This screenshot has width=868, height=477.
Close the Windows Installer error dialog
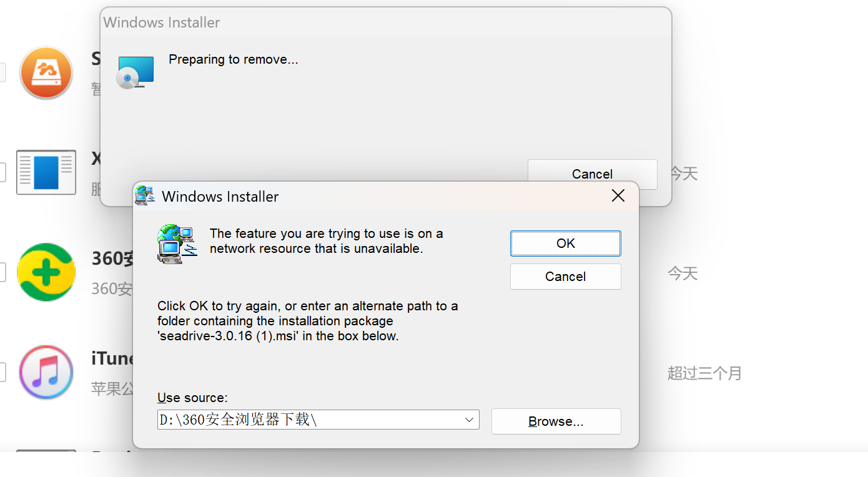click(618, 196)
